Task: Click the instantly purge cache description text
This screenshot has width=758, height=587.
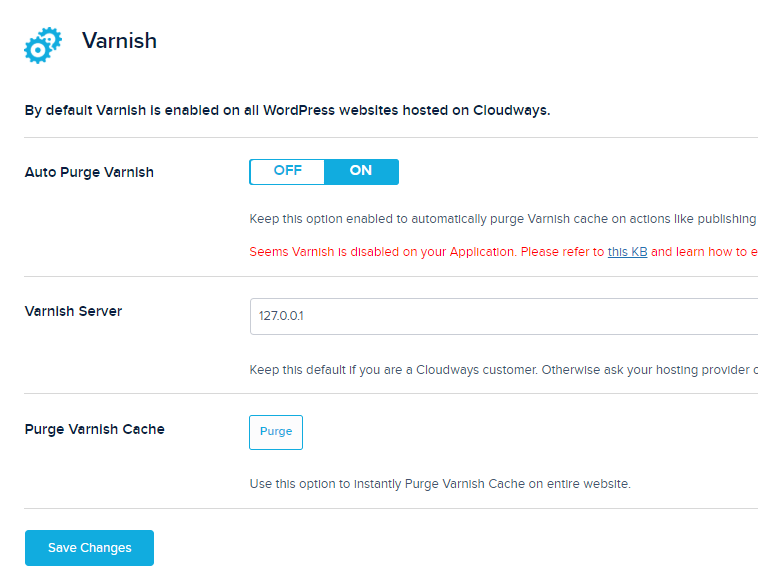Action: [440, 484]
